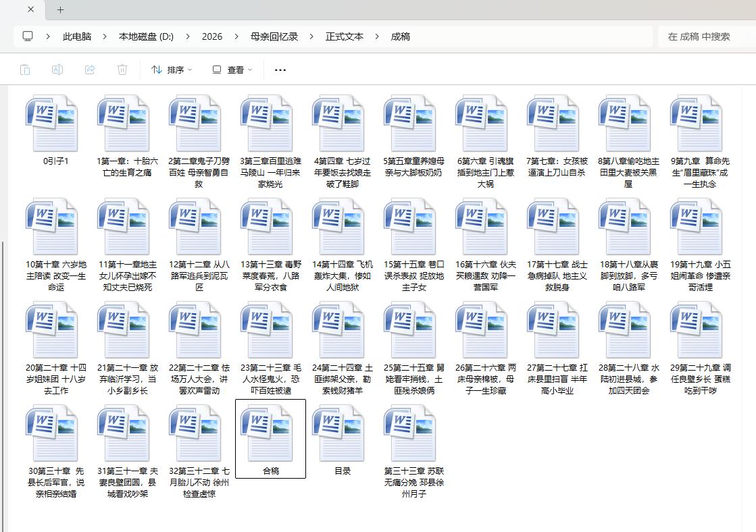Click the Share toolbar icon

pos(90,70)
